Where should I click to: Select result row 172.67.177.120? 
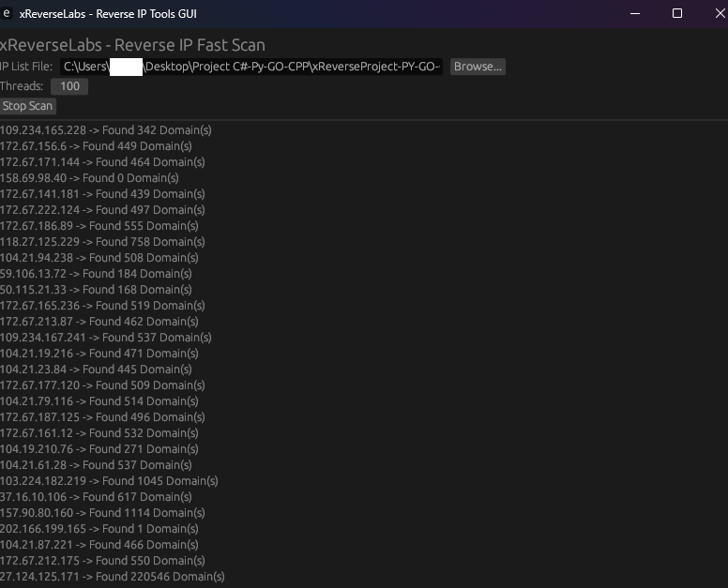tap(102, 385)
